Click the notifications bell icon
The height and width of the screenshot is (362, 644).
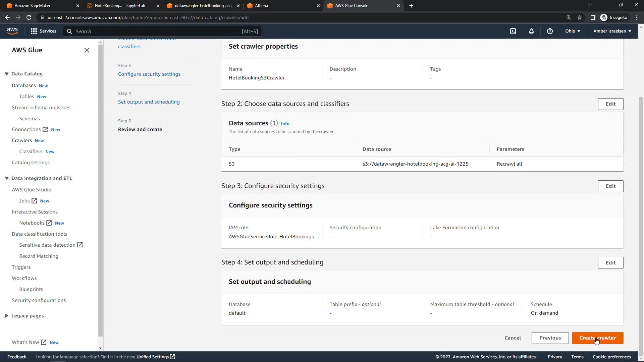[531, 31]
